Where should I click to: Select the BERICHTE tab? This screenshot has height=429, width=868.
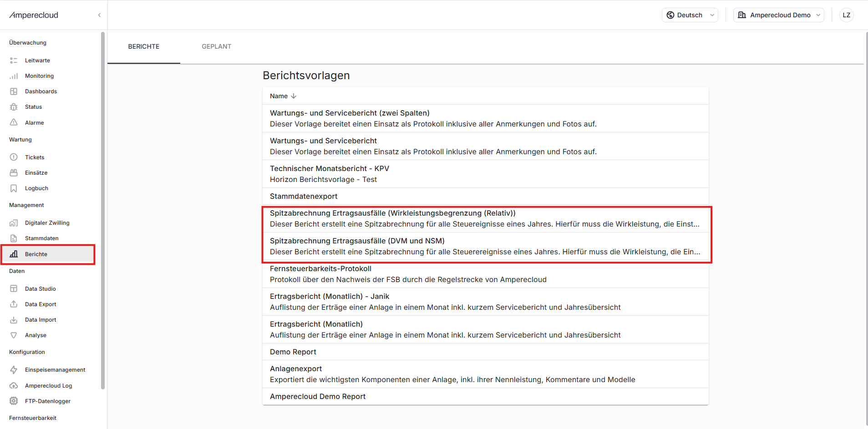point(144,46)
